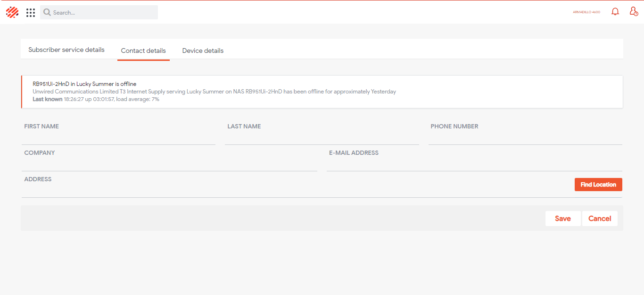Click the Find Location button
This screenshot has height=295, width=644.
598,185
